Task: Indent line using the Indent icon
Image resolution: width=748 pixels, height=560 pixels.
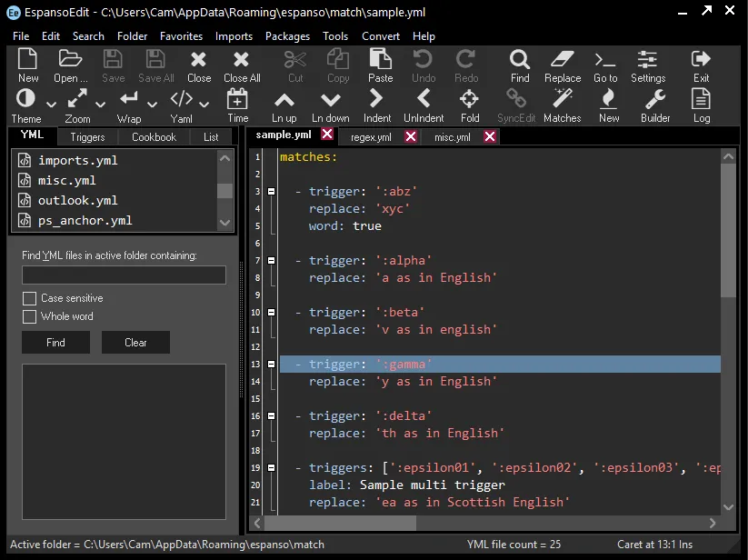Action: click(x=376, y=105)
